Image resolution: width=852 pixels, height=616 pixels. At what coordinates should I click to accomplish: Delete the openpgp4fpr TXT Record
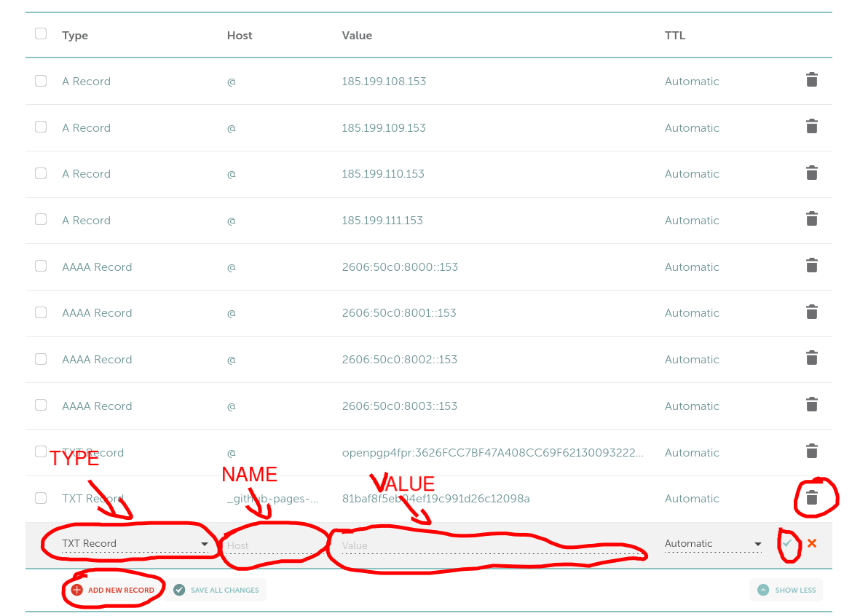coord(811,451)
